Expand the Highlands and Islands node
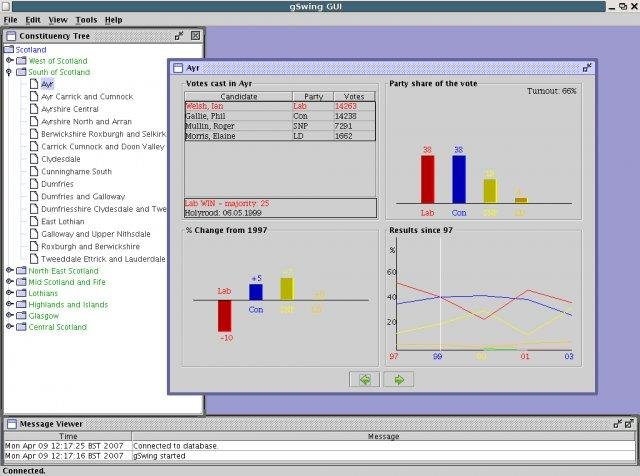This screenshot has width=640, height=476. click(x=9, y=304)
